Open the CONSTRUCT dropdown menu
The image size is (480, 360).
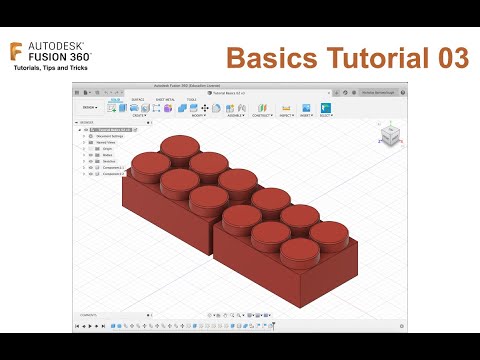(263, 115)
